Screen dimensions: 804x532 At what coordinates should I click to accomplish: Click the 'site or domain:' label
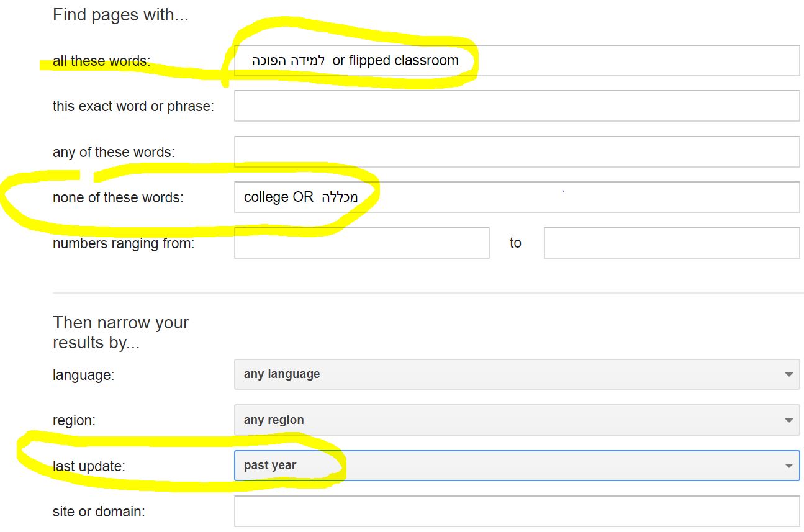point(99,512)
